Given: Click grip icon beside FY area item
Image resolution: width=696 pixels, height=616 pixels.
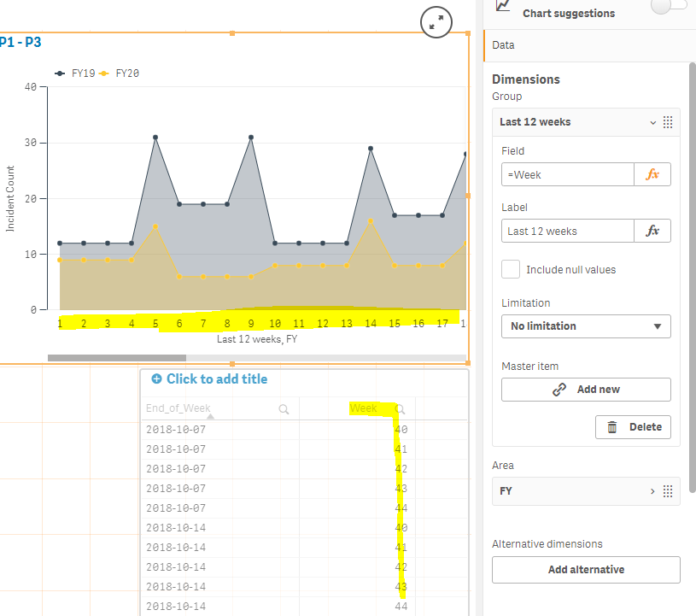Looking at the screenshot, I should pyautogui.click(x=668, y=491).
